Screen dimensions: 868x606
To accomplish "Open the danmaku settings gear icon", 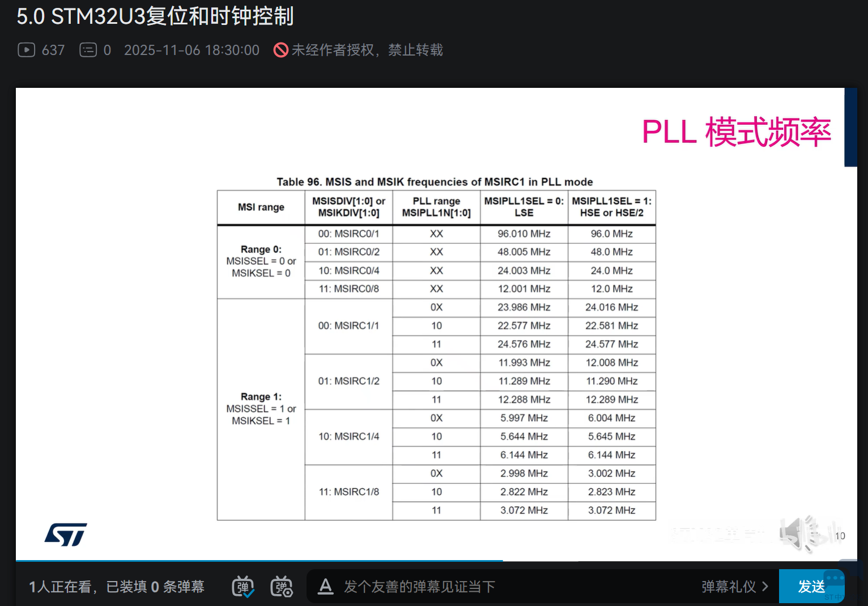I will click(x=282, y=587).
